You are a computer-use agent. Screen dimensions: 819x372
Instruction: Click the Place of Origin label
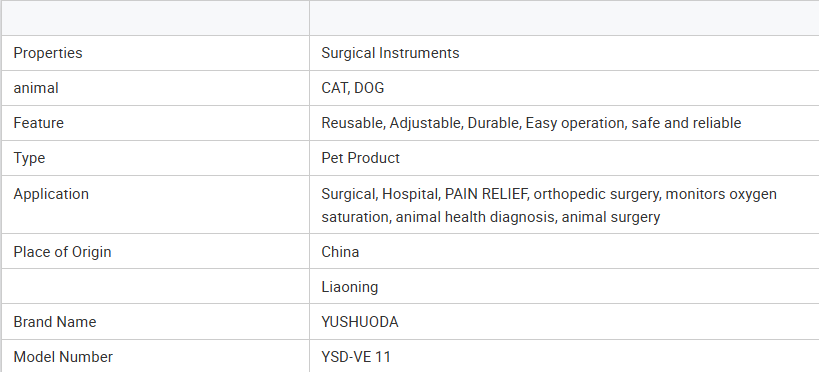[x=62, y=252]
